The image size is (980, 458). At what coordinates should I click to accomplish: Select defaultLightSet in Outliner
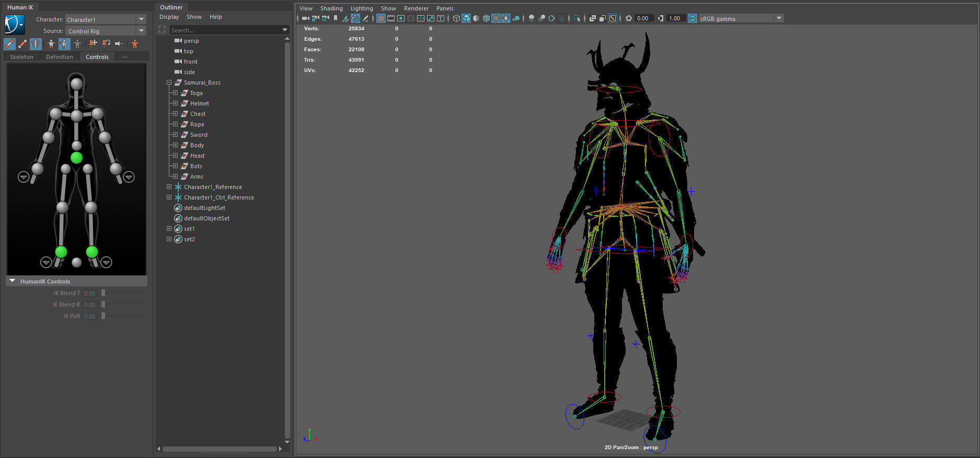(204, 208)
